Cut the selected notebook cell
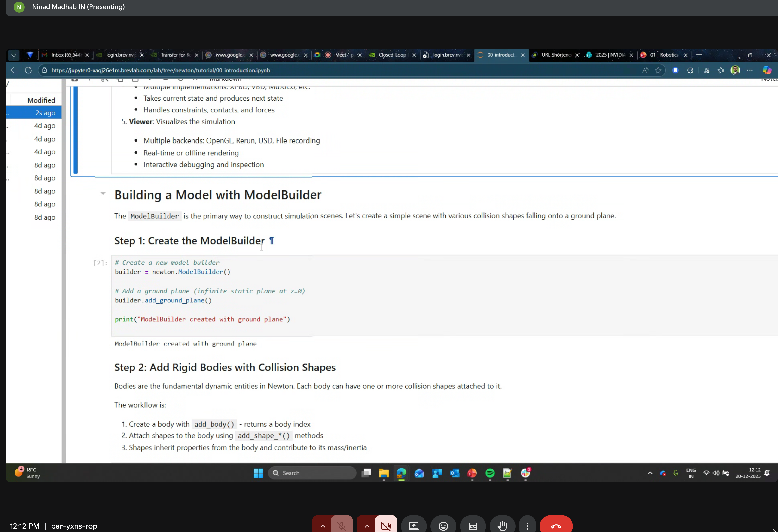778x532 pixels. pyautogui.click(x=105, y=79)
